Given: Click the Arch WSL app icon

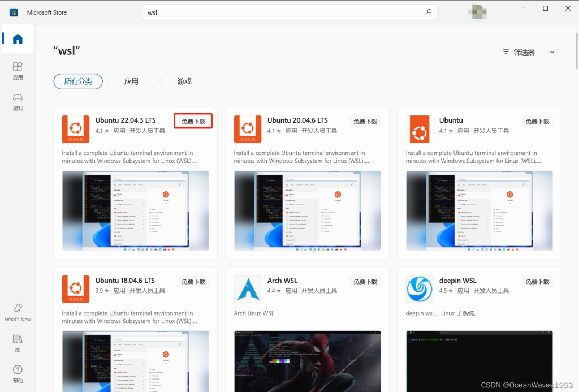Looking at the screenshot, I should [248, 289].
